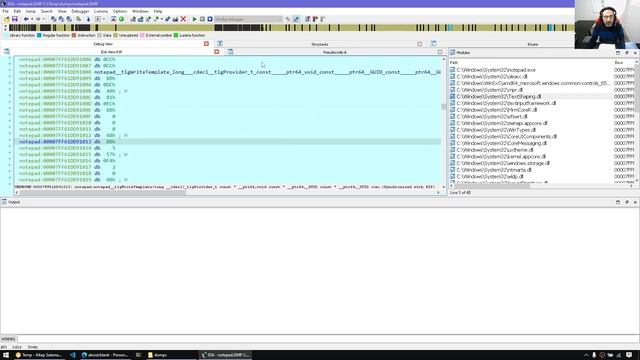Select notepad.exe row in Modules list

[x=543, y=70]
